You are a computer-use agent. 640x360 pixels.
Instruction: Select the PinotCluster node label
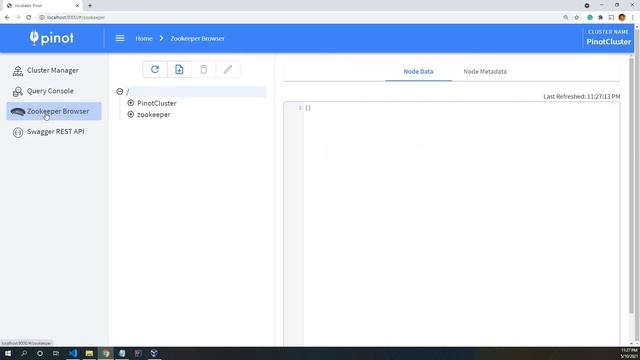tap(157, 103)
